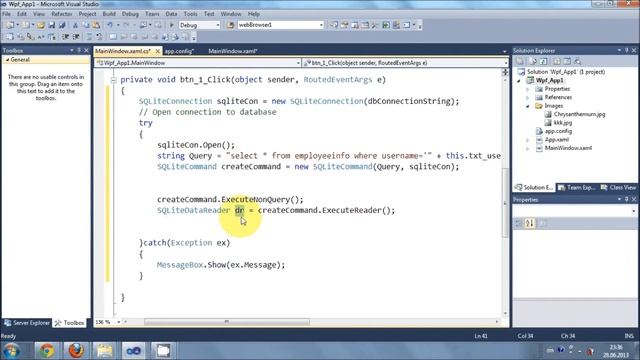This screenshot has width=640, height=360.
Task: Click the Alphabetical sort icon in Properties panel
Action: (530, 223)
